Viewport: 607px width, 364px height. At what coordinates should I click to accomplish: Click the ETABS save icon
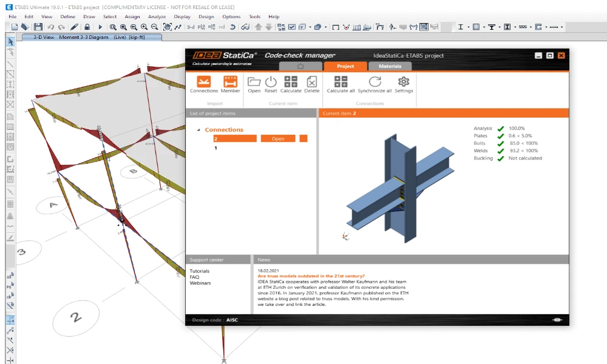click(x=38, y=27)
